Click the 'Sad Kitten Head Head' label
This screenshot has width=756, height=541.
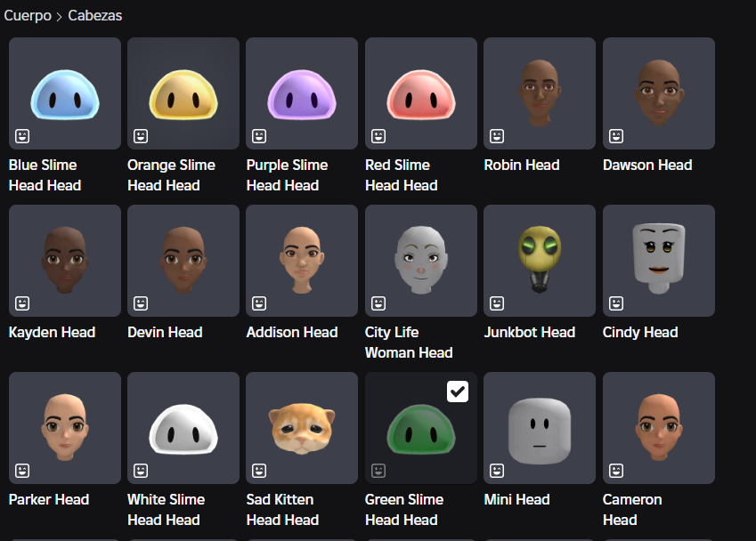[x=282, y=509]
